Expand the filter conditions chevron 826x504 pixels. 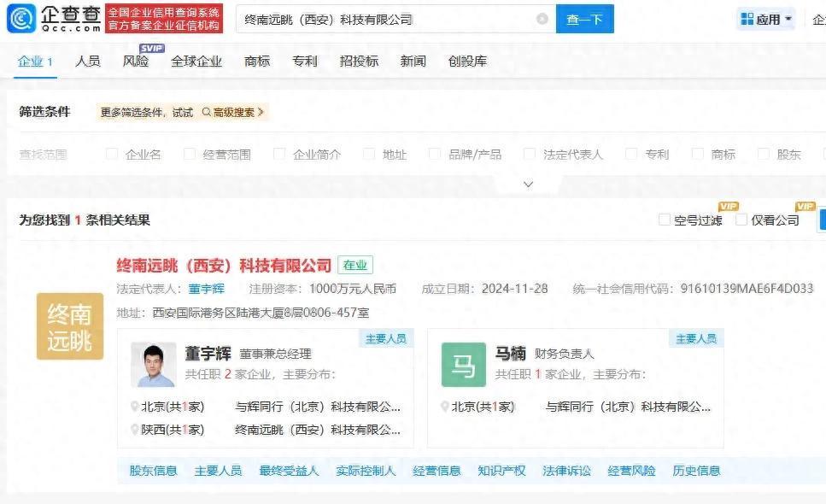click(528, 185)
